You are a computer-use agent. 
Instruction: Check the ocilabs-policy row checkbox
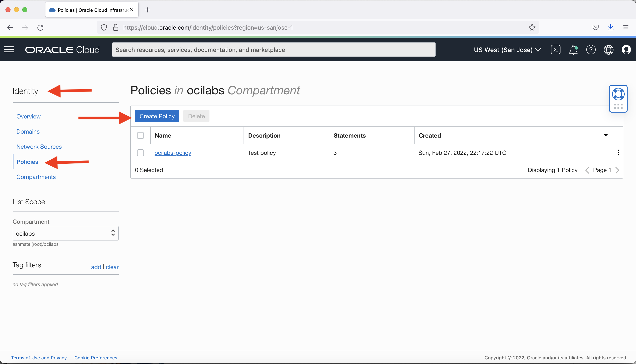click(x=140, y=152)
